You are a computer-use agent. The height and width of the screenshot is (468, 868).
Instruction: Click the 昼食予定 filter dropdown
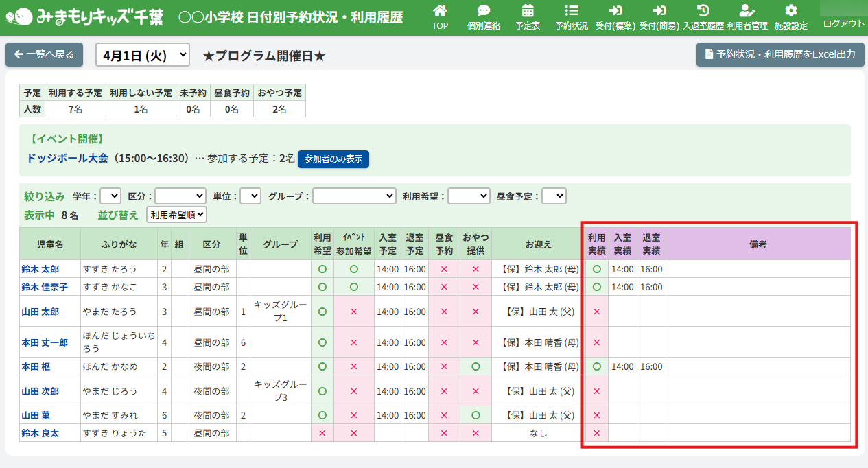click(554, 196)
